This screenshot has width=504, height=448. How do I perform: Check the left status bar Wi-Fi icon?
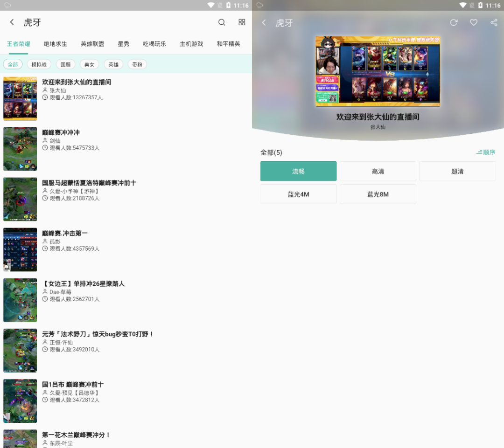211,5
